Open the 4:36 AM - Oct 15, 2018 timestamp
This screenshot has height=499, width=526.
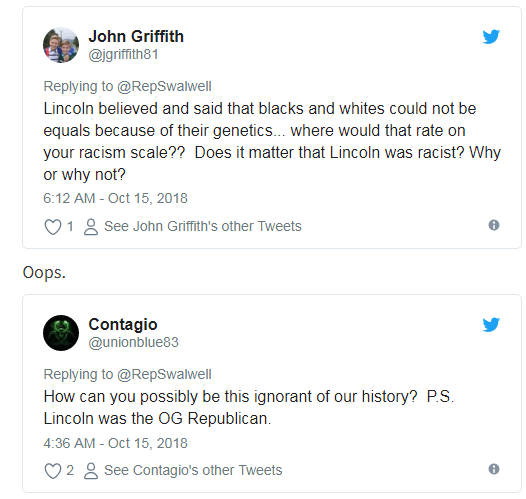tap(115, 443)
